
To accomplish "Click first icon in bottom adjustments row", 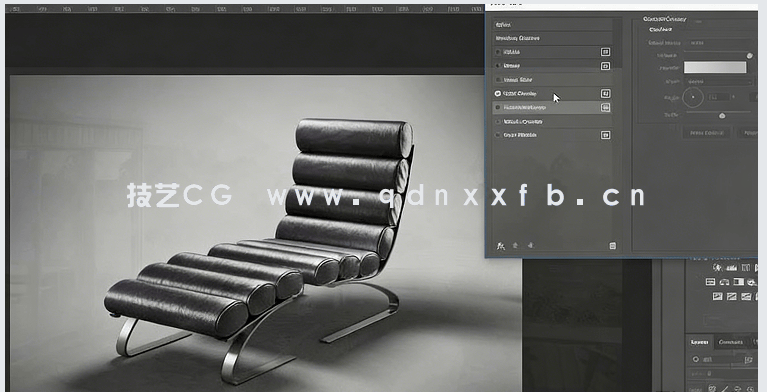I will [x=718, y=296].
